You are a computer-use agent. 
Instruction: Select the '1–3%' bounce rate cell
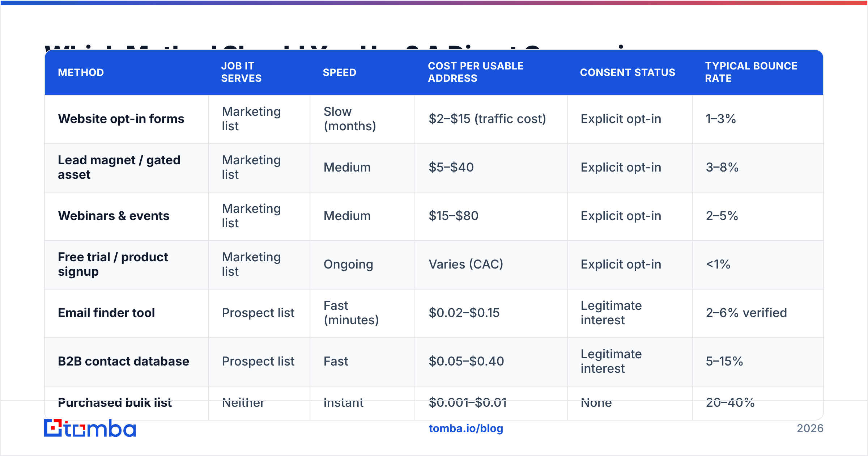tap(758, 119)
